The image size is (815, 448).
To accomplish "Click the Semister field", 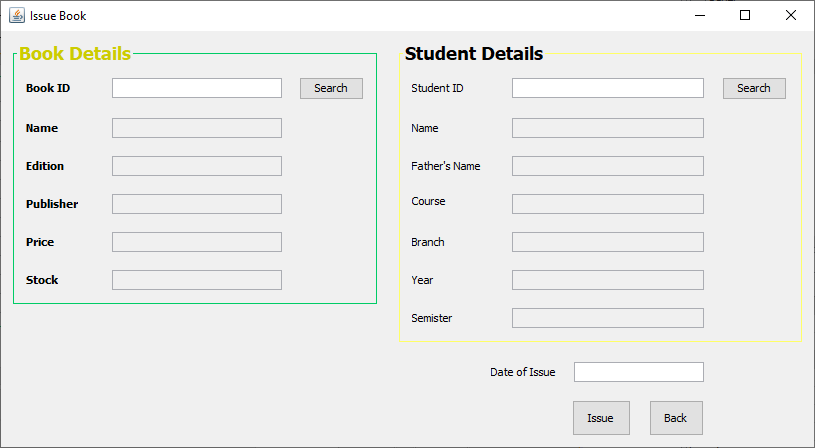I will [607, 318].
